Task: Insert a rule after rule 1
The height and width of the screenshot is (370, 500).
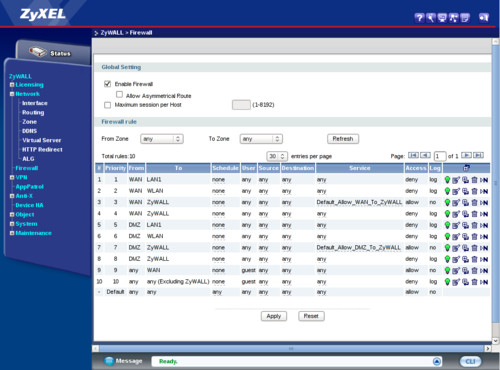Action: [465, 180]
